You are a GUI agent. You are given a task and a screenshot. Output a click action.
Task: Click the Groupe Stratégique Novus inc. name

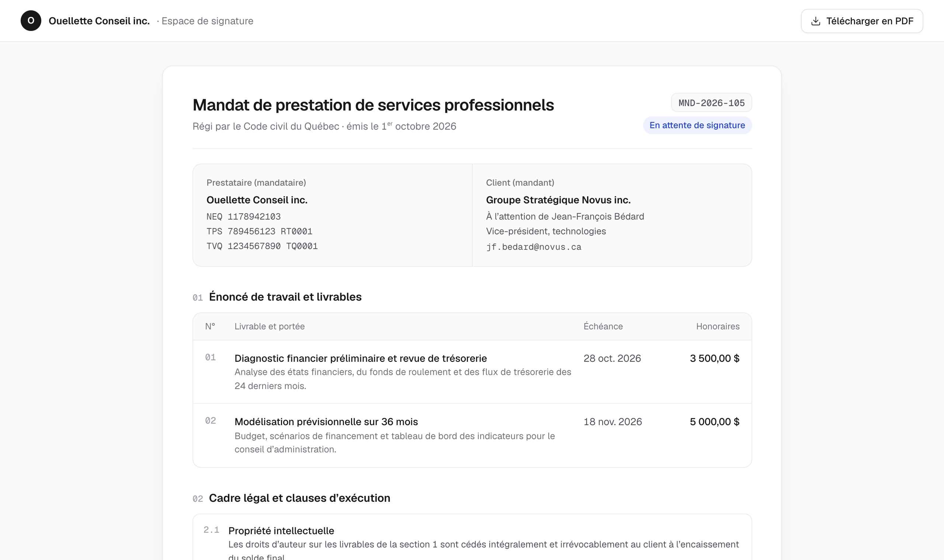(558, 200)
